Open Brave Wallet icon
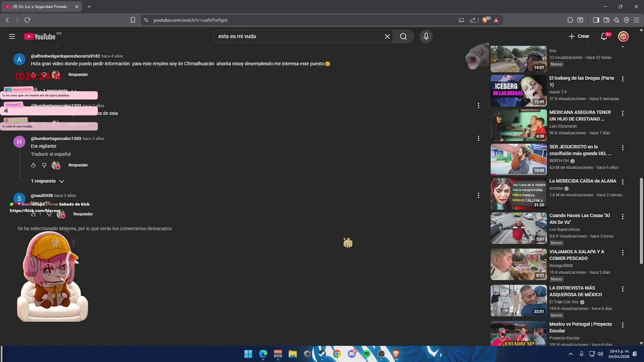The height and width of the screenshot is (362, 644). [x=606, y=20]
